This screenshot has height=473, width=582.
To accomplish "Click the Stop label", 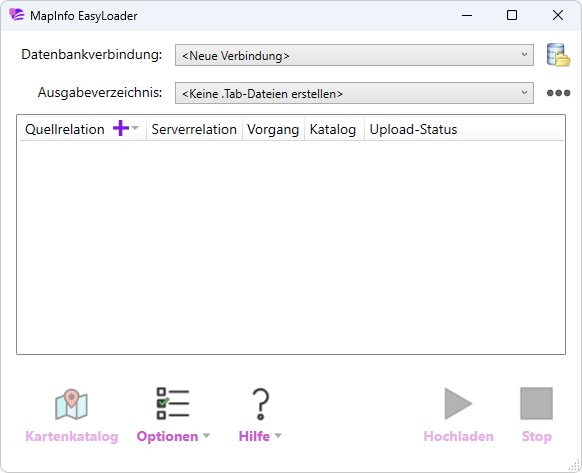I will pyautogui.click(x=537, y=436).
